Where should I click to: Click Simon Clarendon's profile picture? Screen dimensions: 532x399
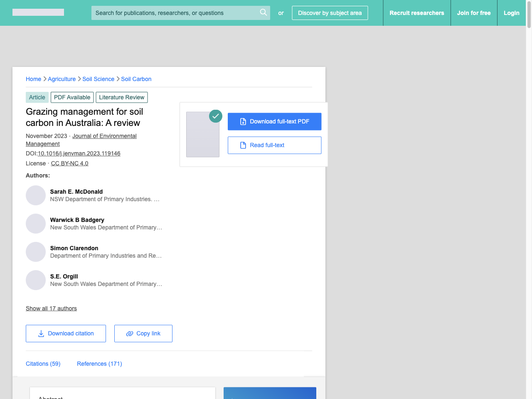point(36,252)
